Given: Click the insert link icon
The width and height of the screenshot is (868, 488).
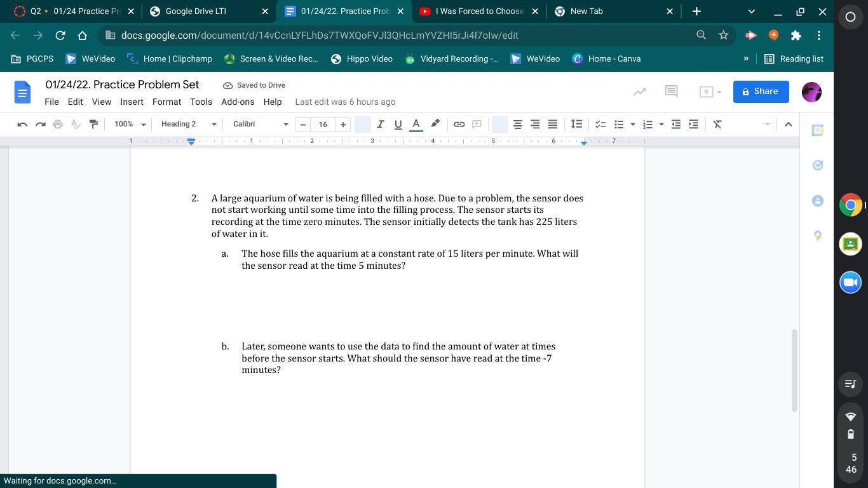Looking at the screenshot, I should pos(459,124).
